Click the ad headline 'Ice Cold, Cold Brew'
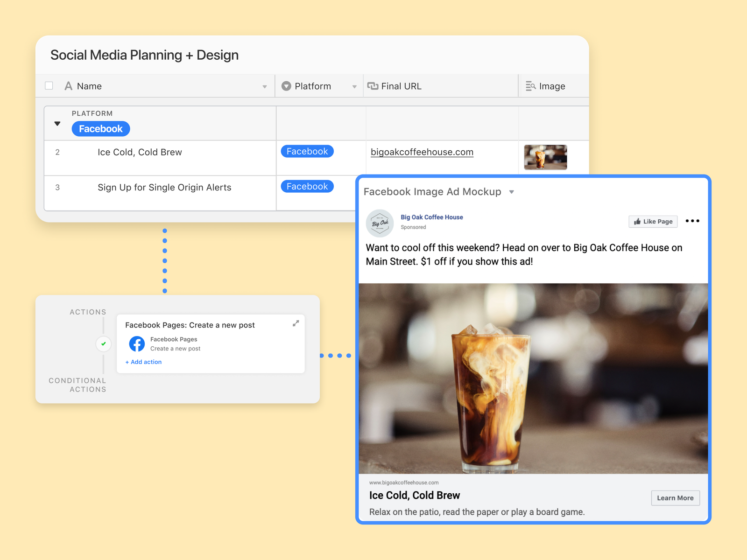This screenshot has height=560, width=747. 415,496
